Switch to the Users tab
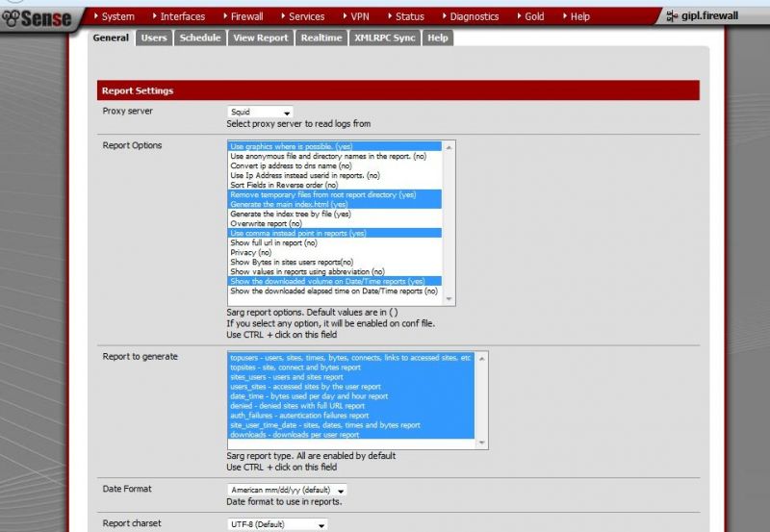Screen dimensions: 770x532 [154, 38]
